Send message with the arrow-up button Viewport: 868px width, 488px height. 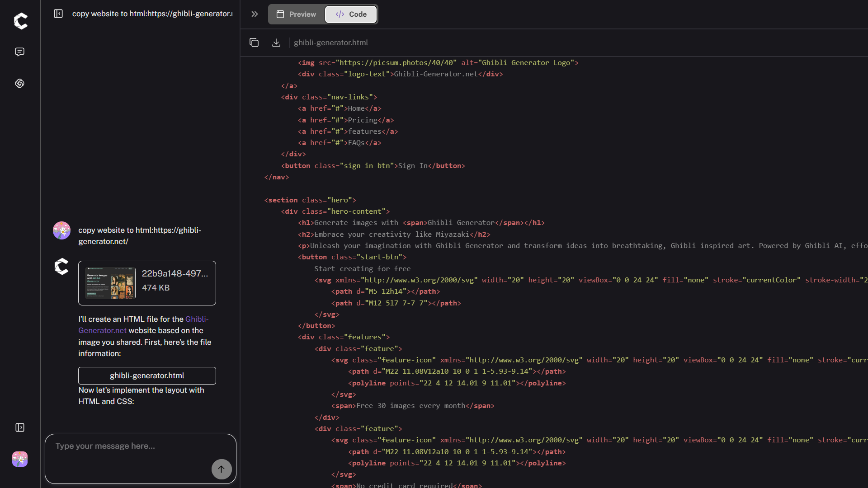(222, 469)
